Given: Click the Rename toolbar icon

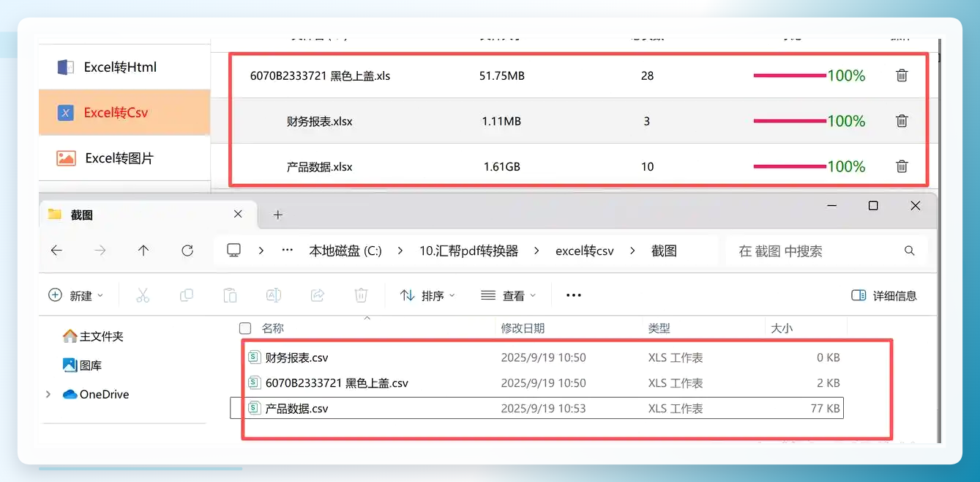Looking at the screenshot, I should click(x=274, y=295).
